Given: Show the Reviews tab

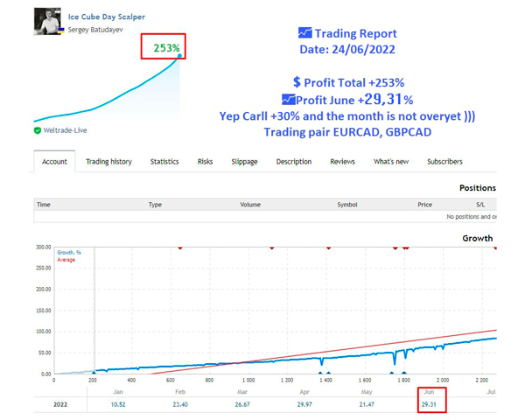Looking at the screenshot, I should coord(342,162).
